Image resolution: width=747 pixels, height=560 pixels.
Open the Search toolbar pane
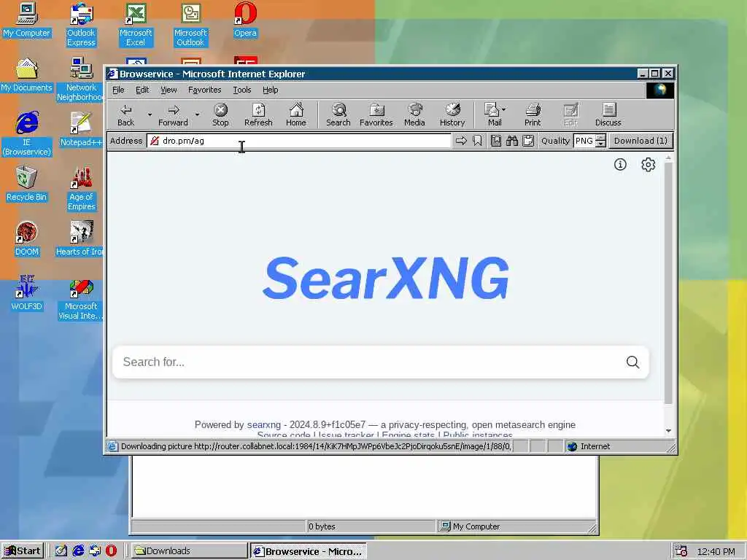click(x=338, y=115)
